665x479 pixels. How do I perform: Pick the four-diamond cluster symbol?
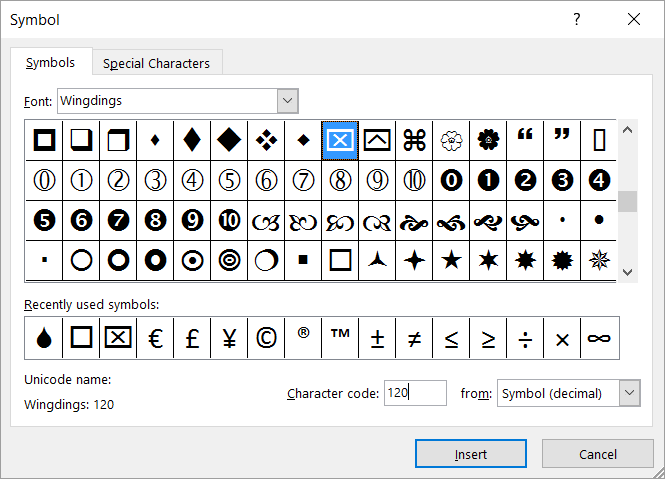266,141
